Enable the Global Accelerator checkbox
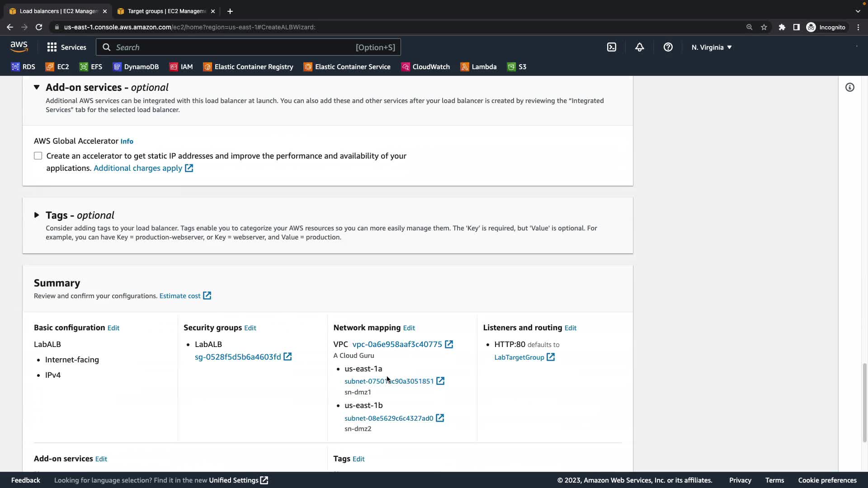 tap(38, 156)
